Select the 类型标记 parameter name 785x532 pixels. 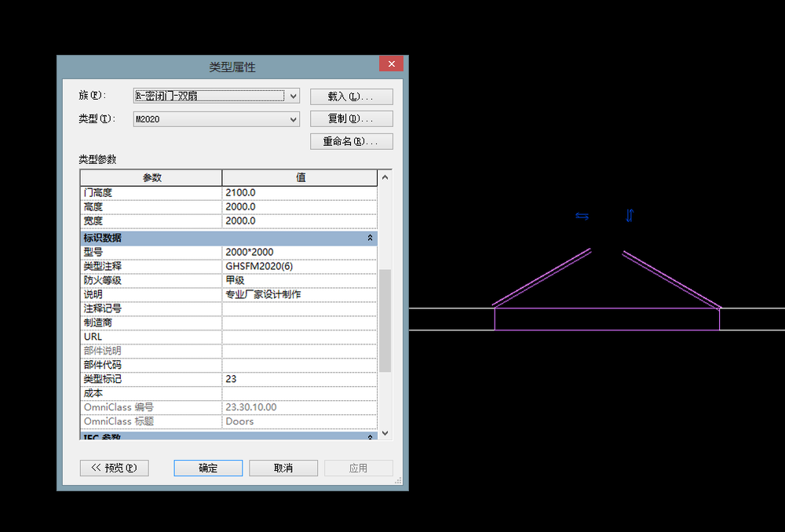coord(152,379)
